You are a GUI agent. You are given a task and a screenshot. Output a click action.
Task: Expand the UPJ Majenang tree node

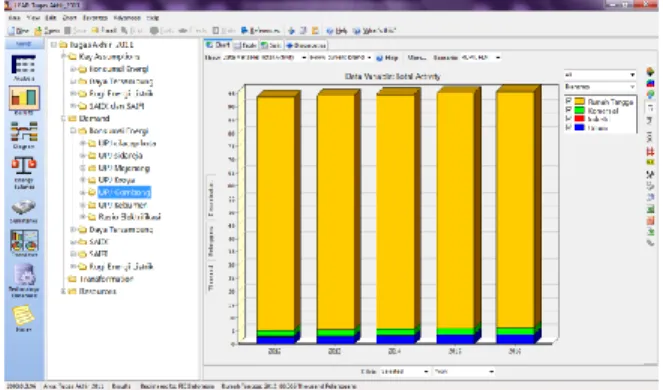[83, 168]
